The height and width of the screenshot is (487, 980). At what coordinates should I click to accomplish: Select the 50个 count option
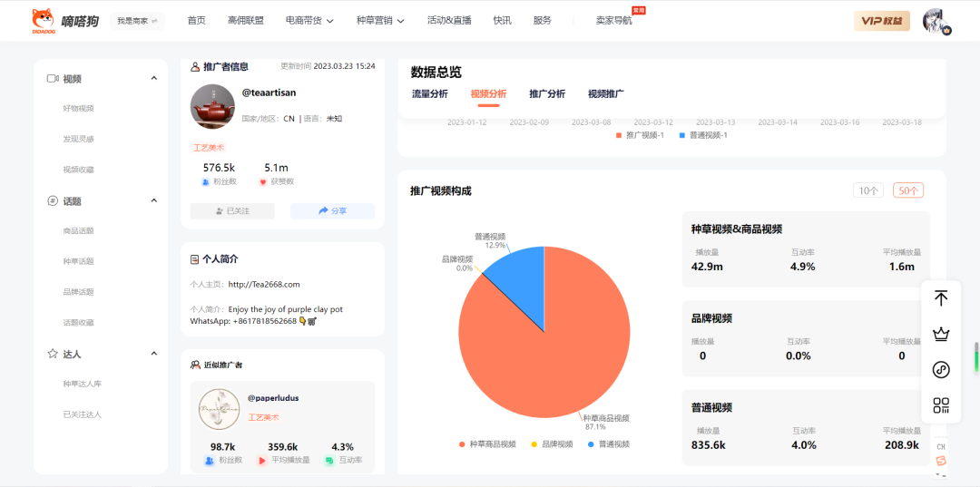pos(908,191)
